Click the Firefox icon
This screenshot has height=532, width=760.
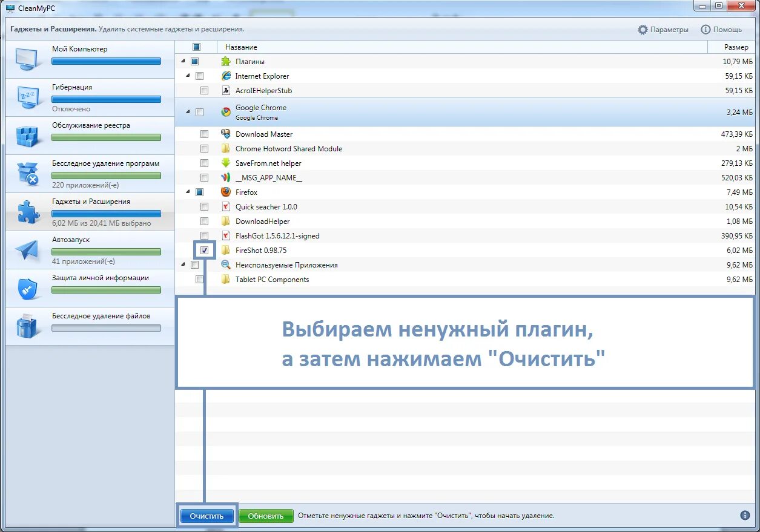coord(226,192)
